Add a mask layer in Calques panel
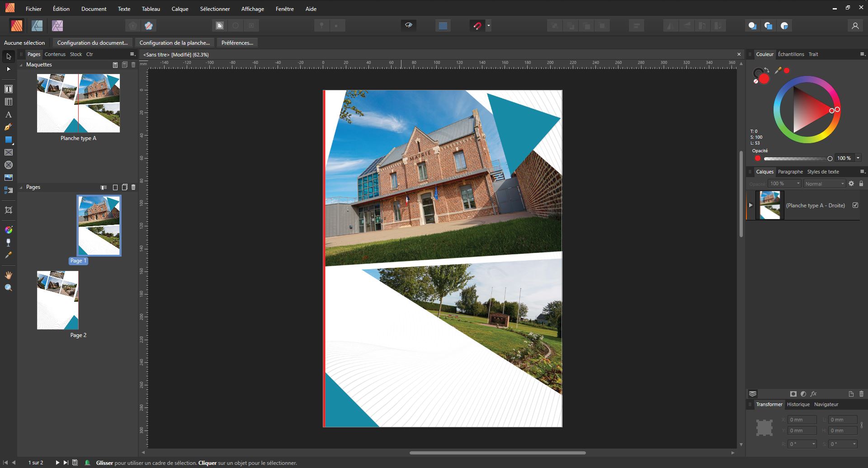 pyautogui.click(x=793, y=394)
